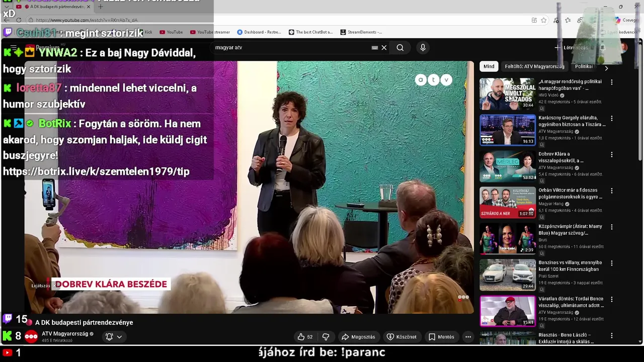Open options for Dobrev Klára a visszalépésekről video
Screen dimensions: 644x362
612,154
